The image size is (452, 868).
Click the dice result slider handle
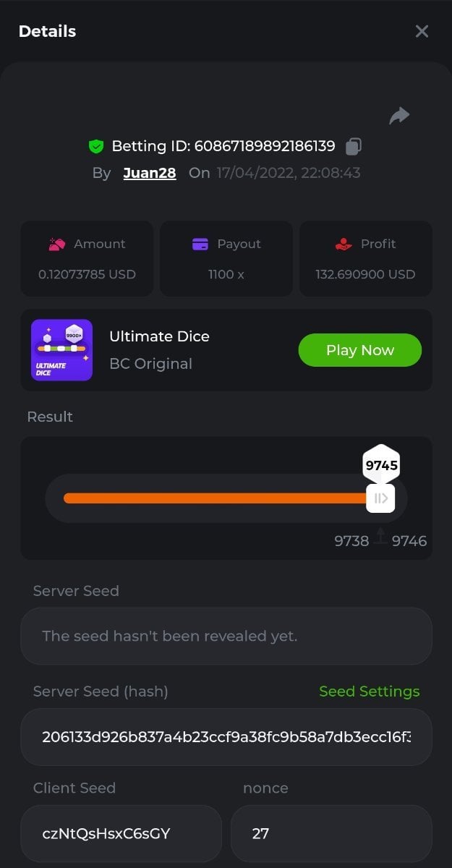pyautogui.click(x=380, y=498)
